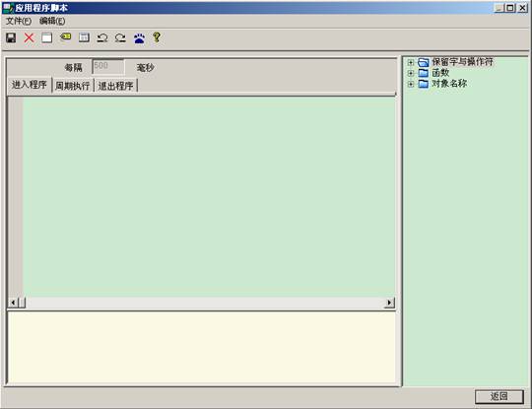
Task: Click the horizontal scrollbar right arrow
Action: pyautogui.click(x=389, y=303)
